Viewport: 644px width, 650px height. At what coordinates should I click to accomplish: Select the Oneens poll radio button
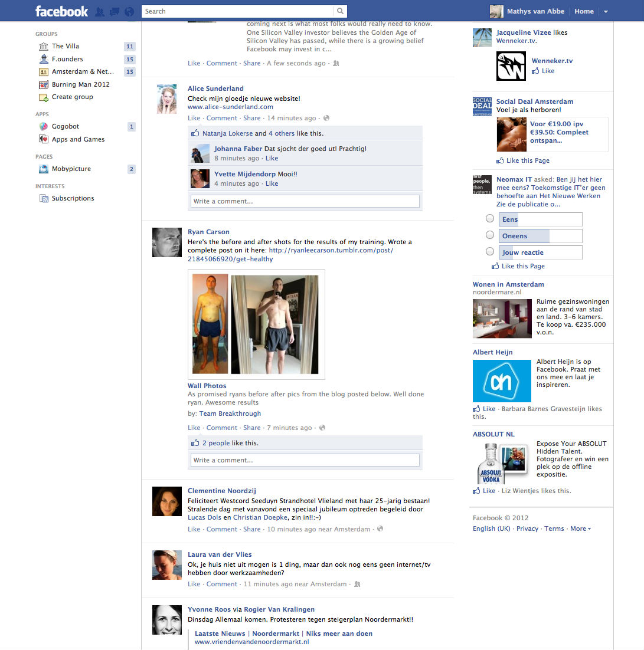(x=490, y=235)
